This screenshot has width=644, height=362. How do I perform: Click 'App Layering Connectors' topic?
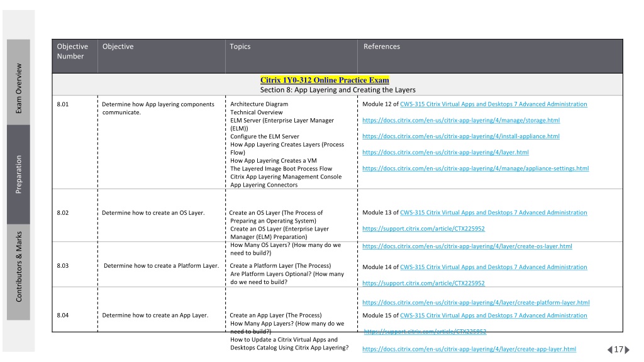[264, 185]
